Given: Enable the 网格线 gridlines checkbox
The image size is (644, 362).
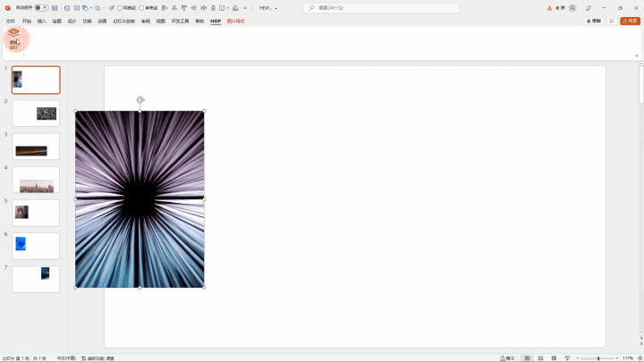Looking at the screenshot, I should [x=120, y=8].
